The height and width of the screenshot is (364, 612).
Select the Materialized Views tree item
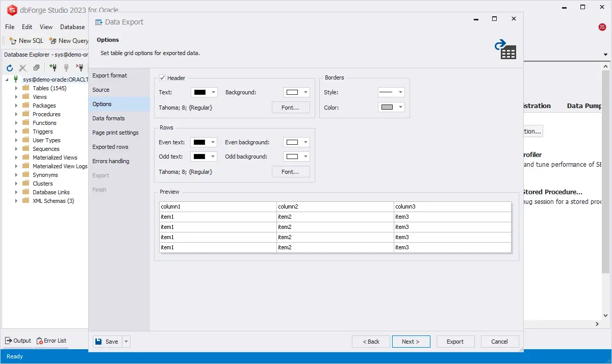55,158
